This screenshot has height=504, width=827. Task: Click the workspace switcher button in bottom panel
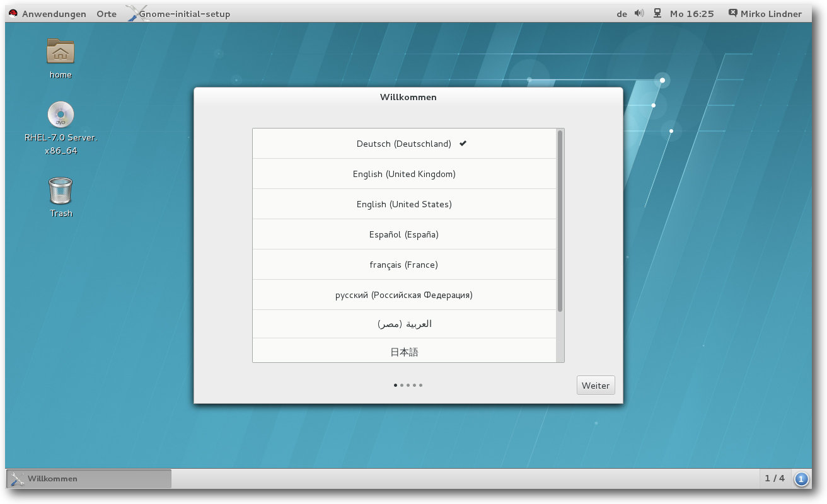pyautogui.click(x=801, y=479)
